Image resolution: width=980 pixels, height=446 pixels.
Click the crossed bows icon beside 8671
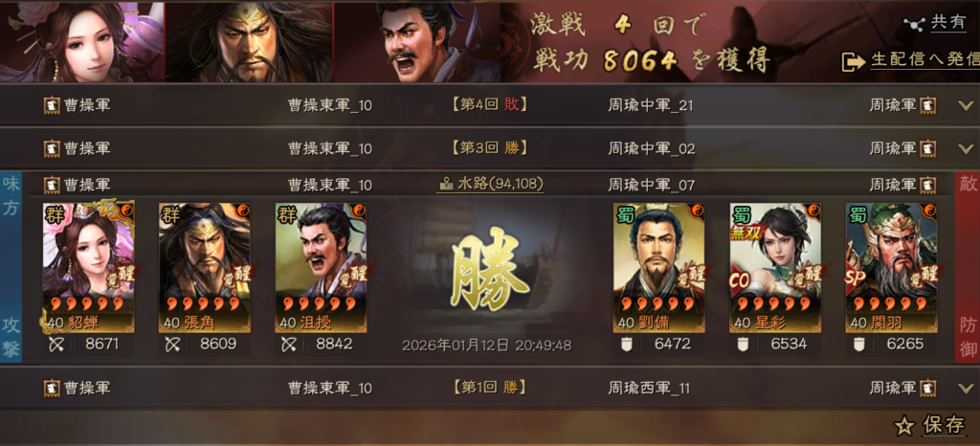54,344
